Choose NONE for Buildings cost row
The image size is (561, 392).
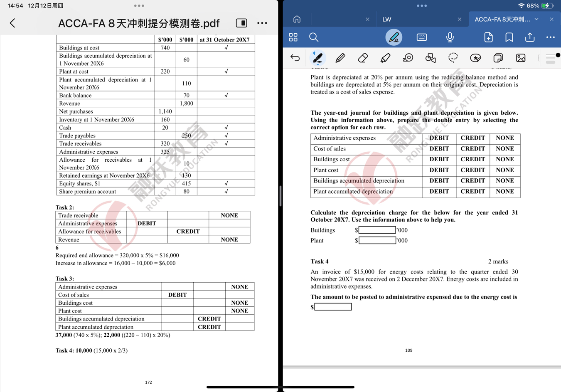(505, 159)
